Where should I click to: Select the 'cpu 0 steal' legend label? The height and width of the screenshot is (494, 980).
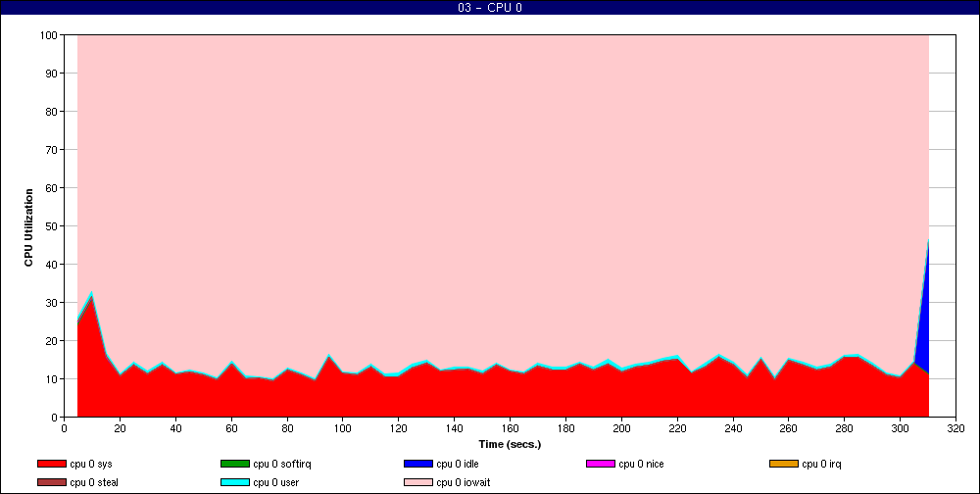coord(94,482)
